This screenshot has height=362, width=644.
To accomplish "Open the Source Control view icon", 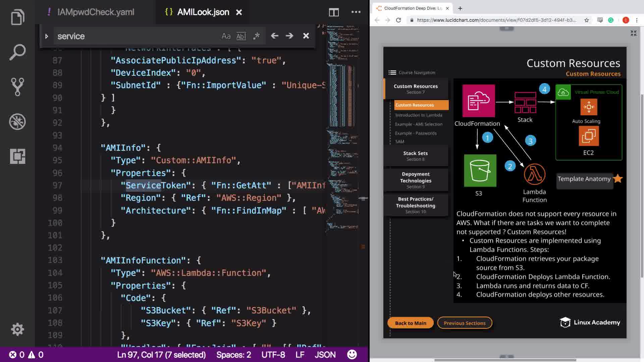I will 17,87.
